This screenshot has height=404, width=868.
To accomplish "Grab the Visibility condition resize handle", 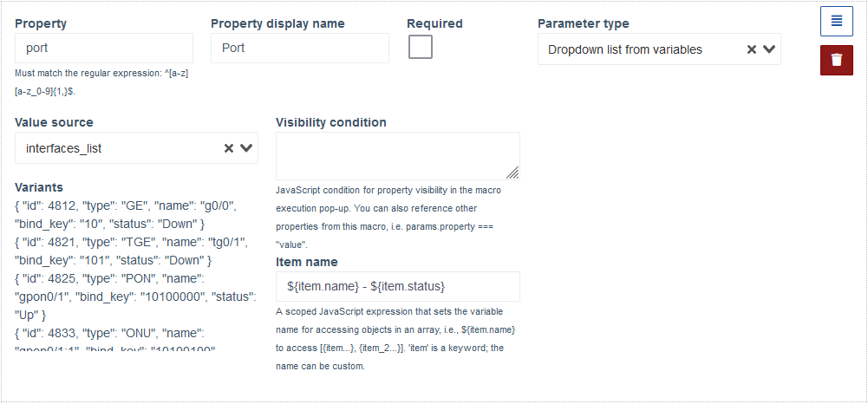I will (513, 173).
